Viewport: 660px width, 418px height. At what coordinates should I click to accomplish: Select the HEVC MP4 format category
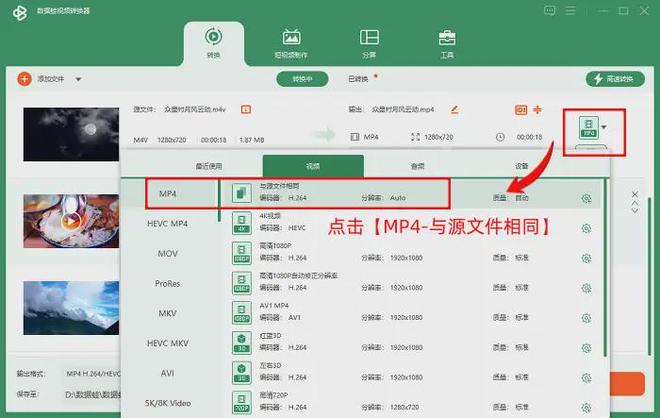pyautogui.click(x=168, y=224)
